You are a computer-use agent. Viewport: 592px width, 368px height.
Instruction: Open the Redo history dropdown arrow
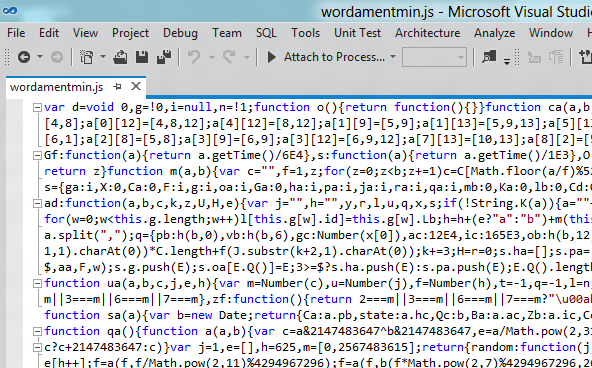[x=247, y=58]
